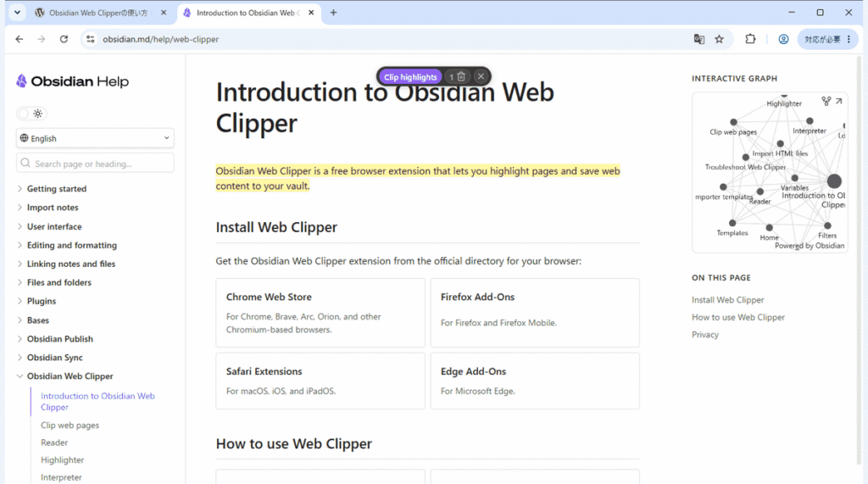
Task: Expand the Getting started section
Action: [57, 189]
